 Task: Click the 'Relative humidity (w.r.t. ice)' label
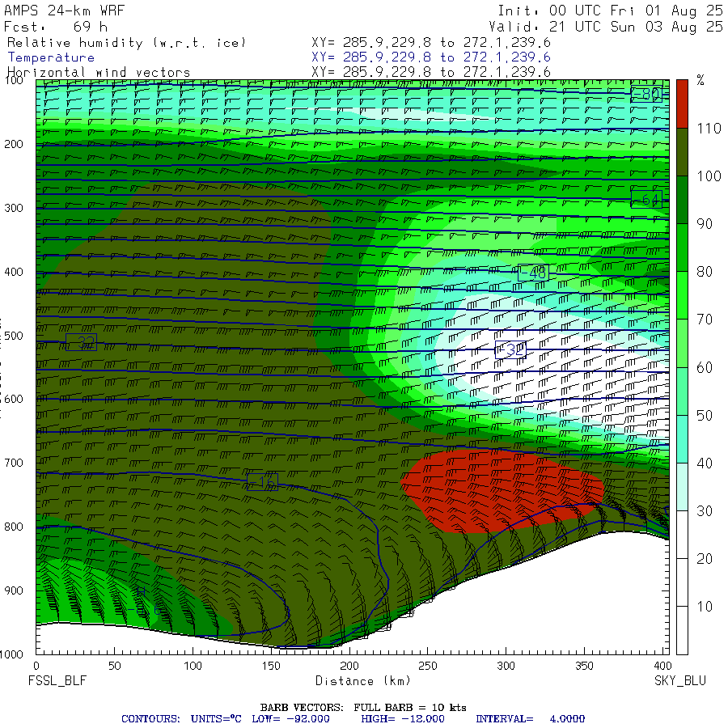point(126,43)
